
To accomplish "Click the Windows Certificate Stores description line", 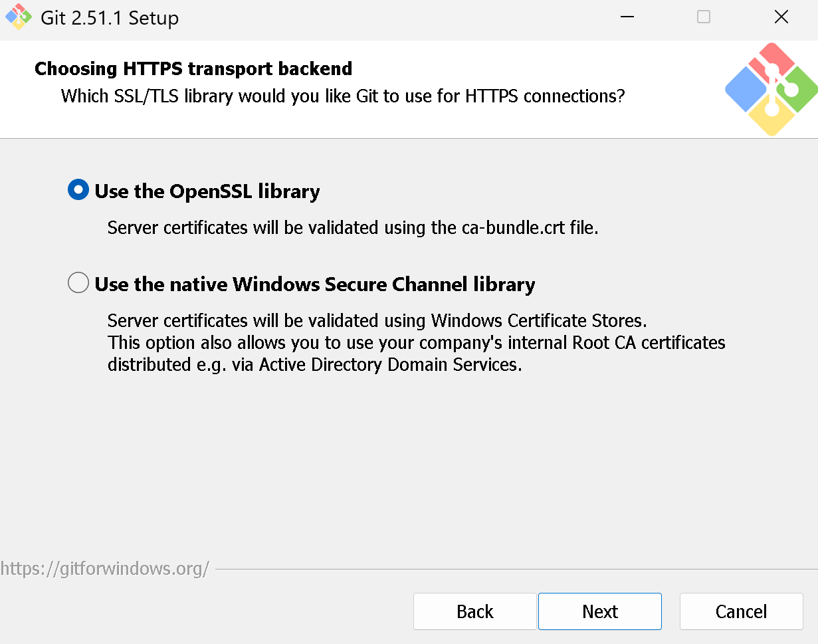I will tap(377, 321).
